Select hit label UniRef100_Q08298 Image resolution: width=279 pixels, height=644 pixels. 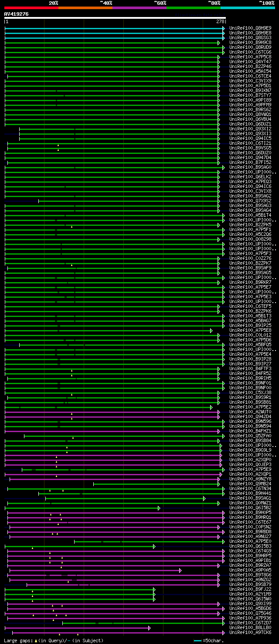tap(250, 239)
